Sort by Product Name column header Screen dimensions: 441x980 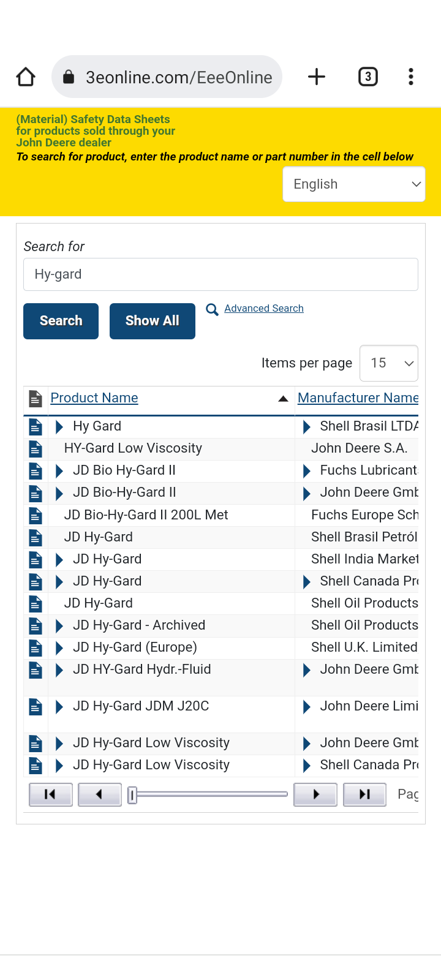point(94,398)
